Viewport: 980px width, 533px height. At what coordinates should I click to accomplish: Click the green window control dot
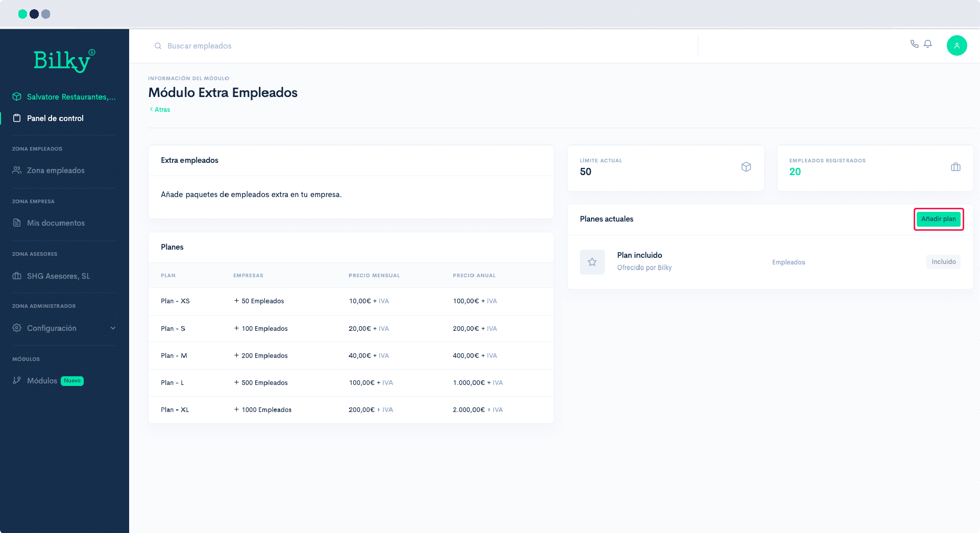pos(22,14)
